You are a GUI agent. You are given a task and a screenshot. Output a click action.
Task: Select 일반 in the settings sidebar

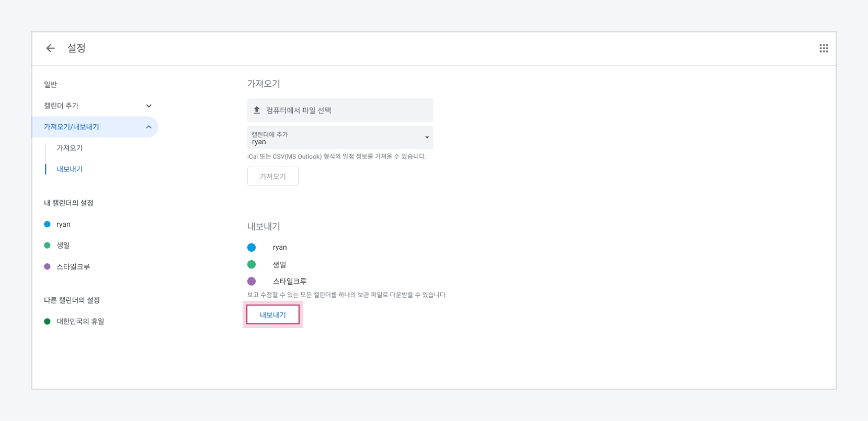[x=51, y=85]
